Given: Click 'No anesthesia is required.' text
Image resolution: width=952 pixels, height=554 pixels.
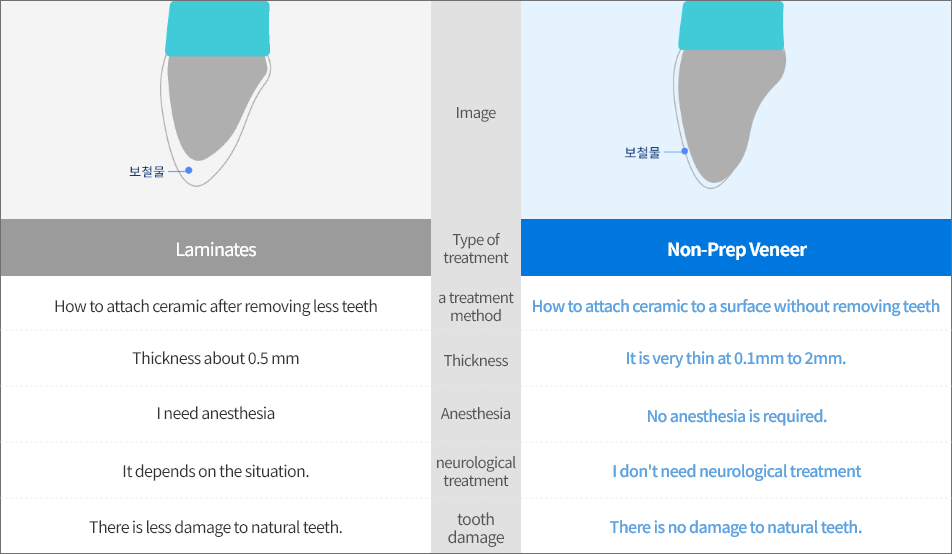Looking at the screenshot, I should [736, 416].
